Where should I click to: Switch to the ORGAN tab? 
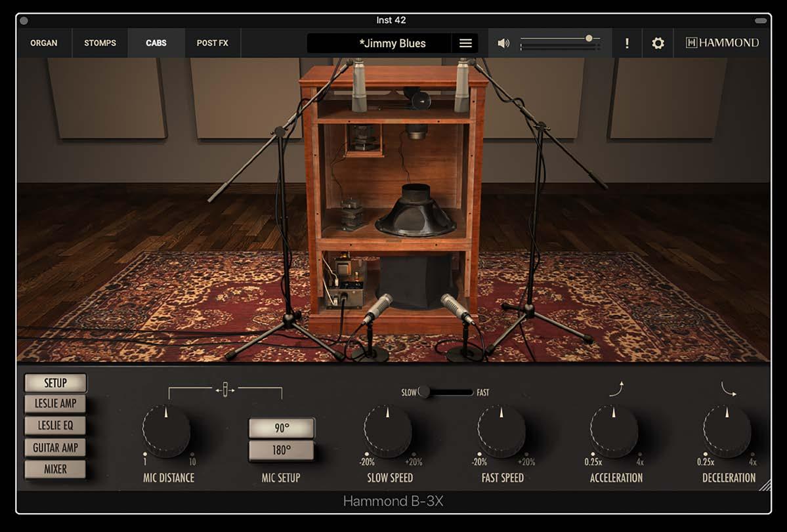pyautogui.click(x=44, y=43)
